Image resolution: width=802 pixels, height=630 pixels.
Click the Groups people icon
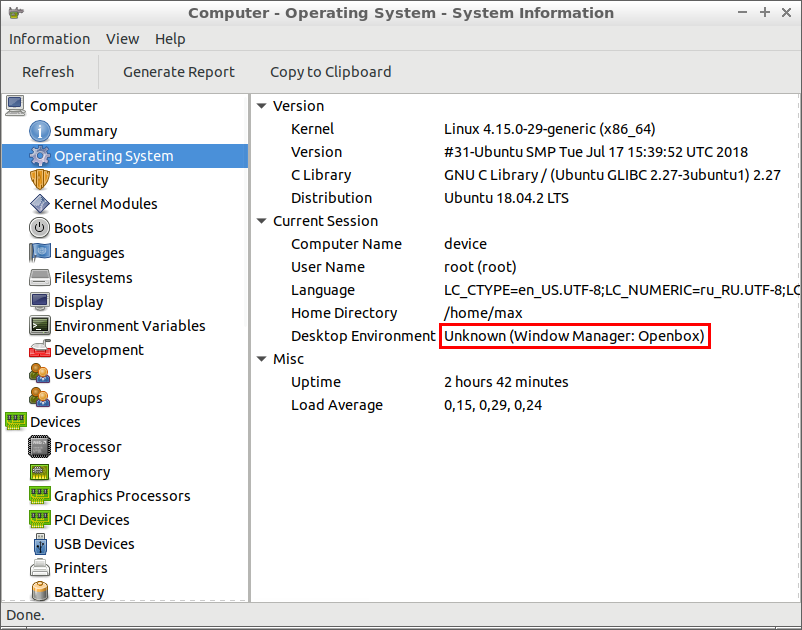click(x=39, y=397)
